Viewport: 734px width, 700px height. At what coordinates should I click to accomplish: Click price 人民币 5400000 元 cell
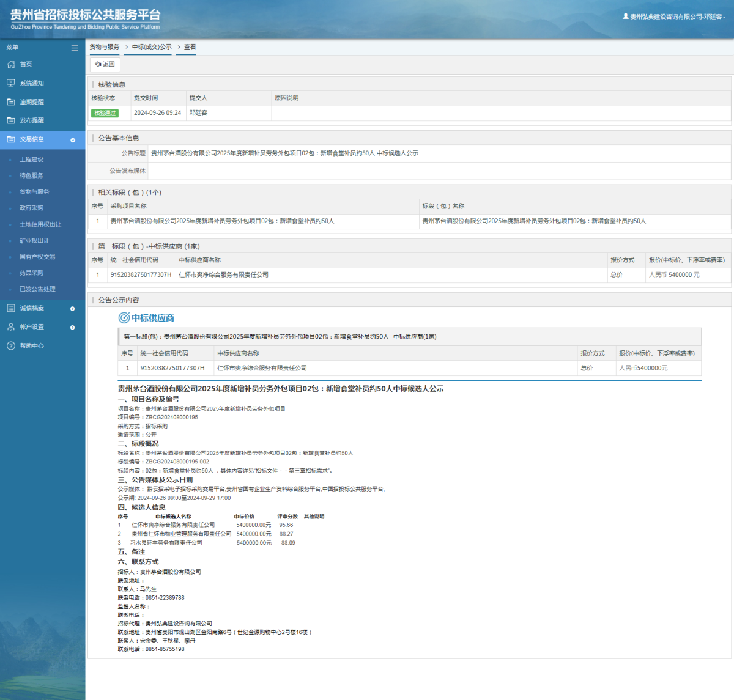[674, 275]
